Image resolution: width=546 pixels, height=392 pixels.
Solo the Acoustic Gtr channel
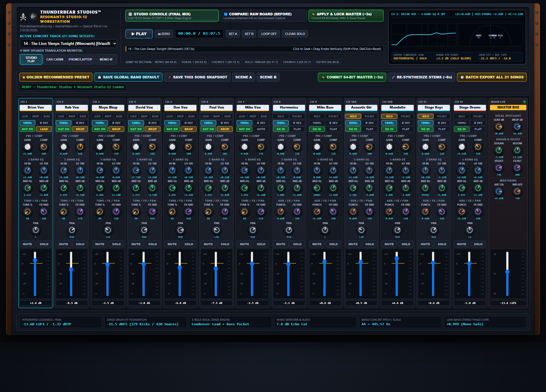(x=370, y=244)
